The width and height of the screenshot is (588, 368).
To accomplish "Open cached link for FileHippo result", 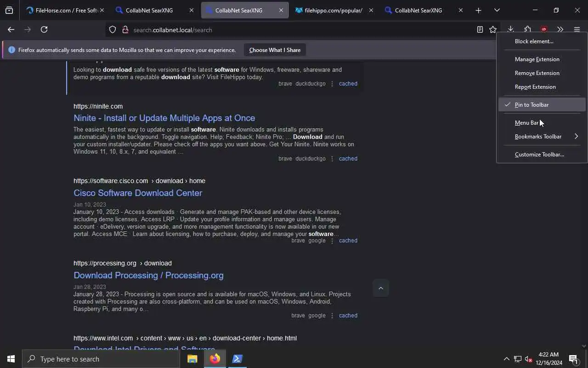I will click(348, 84).
